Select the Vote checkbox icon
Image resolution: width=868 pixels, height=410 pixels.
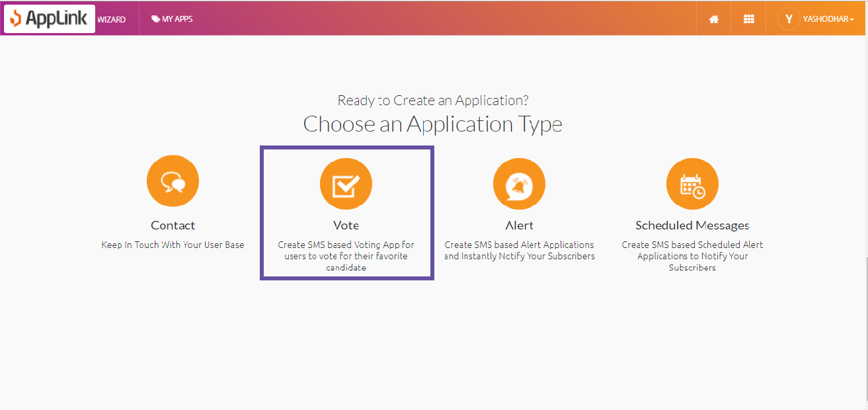pyautogui.click(x=346, y=184)
